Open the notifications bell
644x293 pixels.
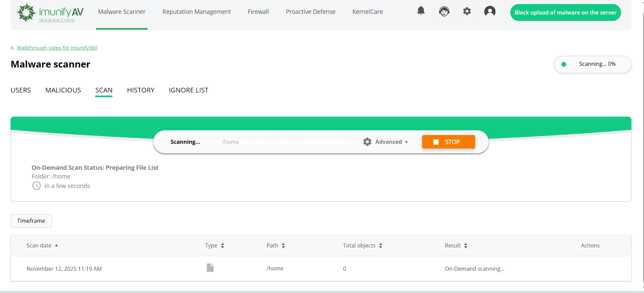[x=421, y=11]
